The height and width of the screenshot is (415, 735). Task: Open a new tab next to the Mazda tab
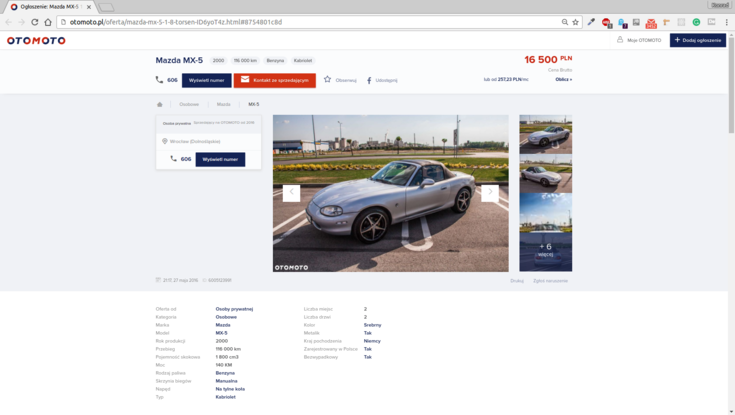[x=106, y=8]
